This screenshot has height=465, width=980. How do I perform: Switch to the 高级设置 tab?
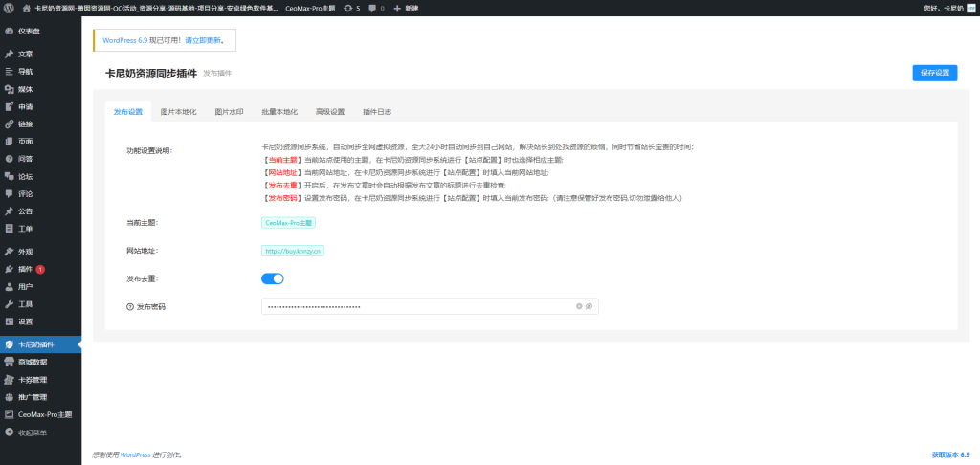pos(330,112)
